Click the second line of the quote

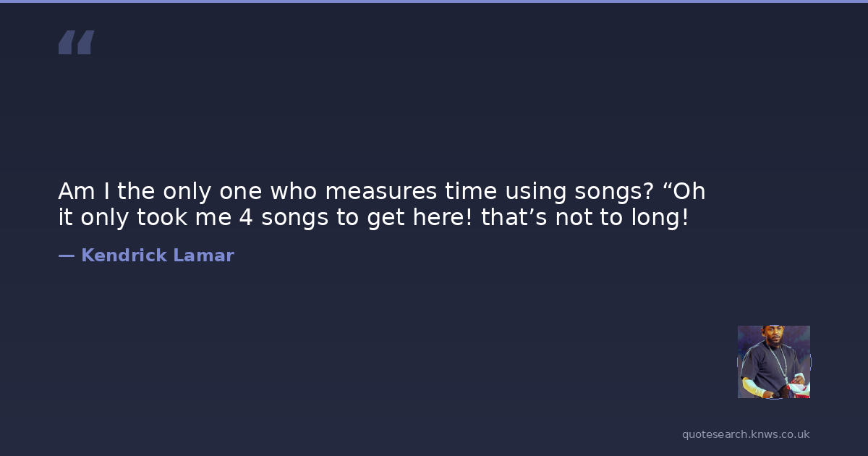pos(373,218)
